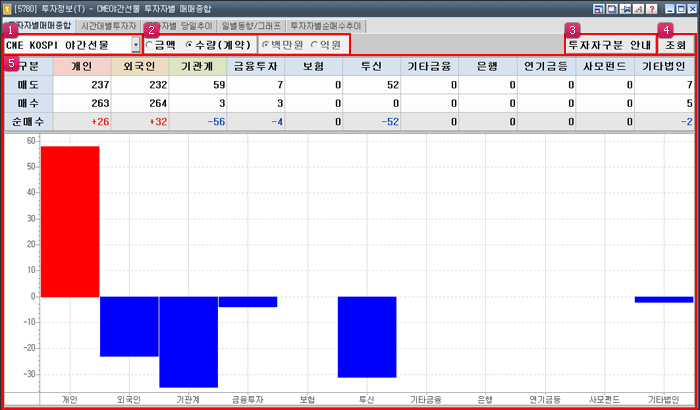The width and height of the screenshot is (700, 410).
Task: Click the screen copy icon in title bar
Action: (x=612, y=8)
